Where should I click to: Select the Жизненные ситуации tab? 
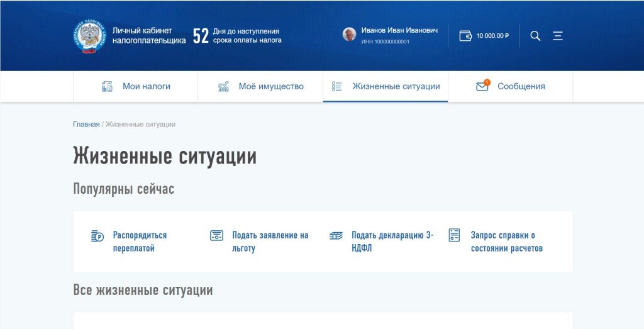(x=386, y=86)
